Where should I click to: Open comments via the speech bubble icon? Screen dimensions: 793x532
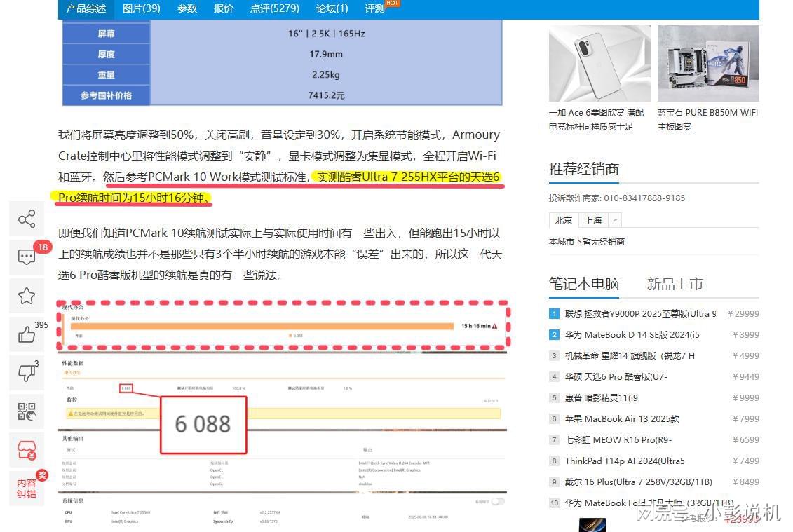27,257
